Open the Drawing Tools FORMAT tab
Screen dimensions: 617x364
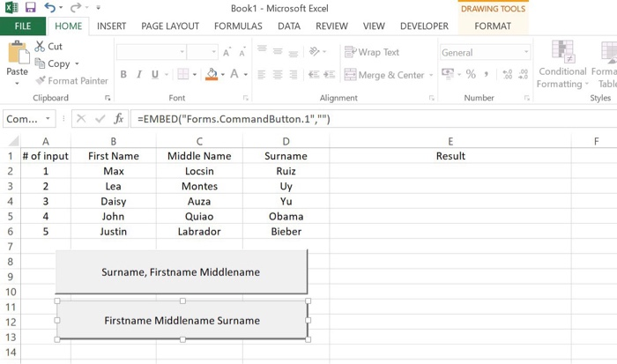tap(493, 26)
